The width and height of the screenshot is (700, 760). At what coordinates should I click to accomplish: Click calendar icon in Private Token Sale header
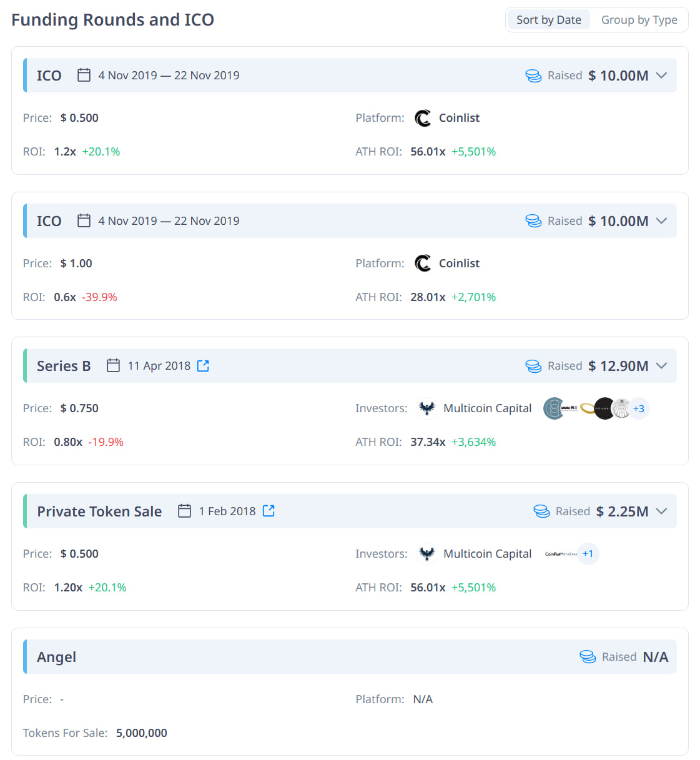pyautogui.click(x=184, y=511)
